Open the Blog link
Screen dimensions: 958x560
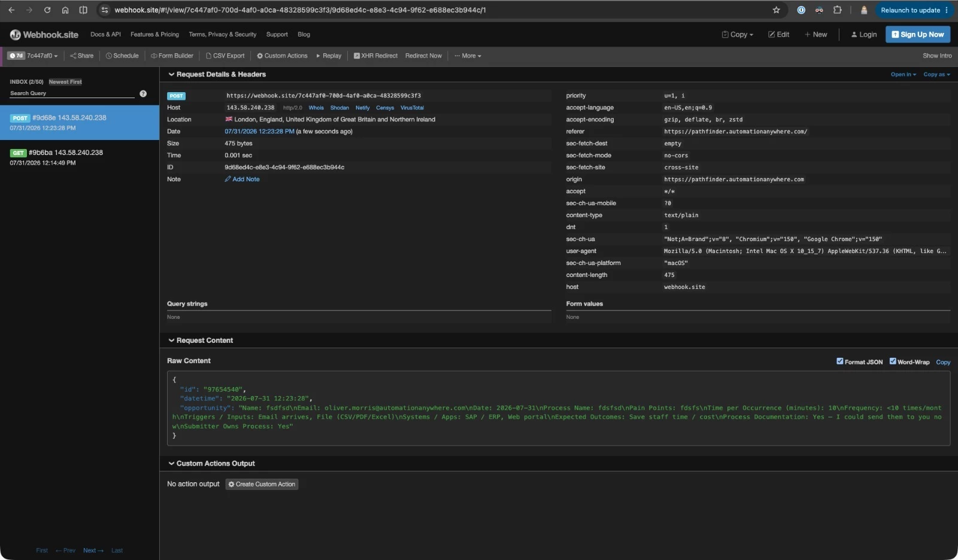point(304,35)
